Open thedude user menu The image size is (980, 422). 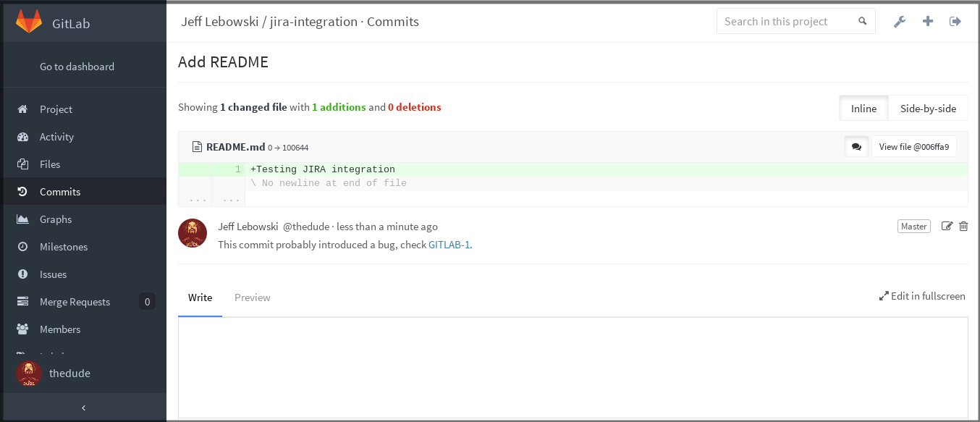point(70,373)
